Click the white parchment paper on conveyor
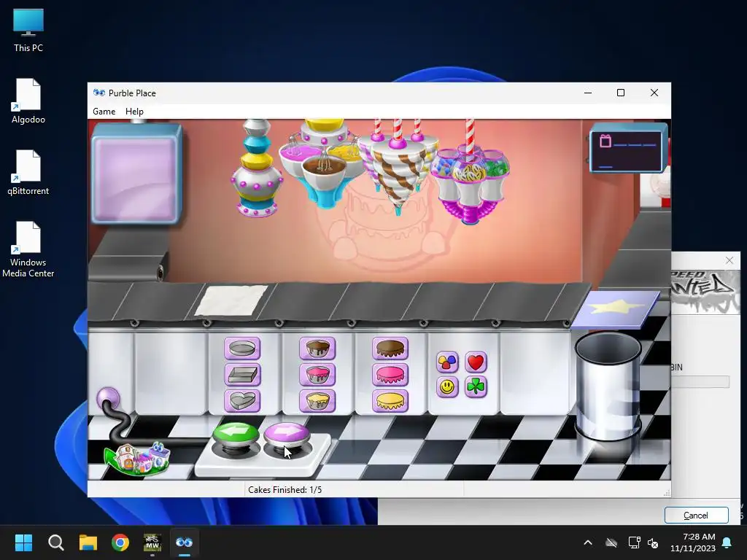 click(231, 300)
